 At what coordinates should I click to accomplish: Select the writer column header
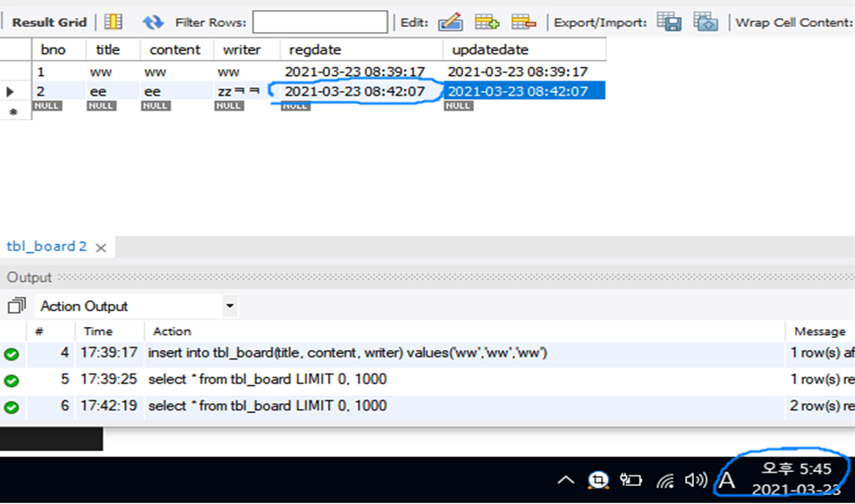click(x=247, y=49)
